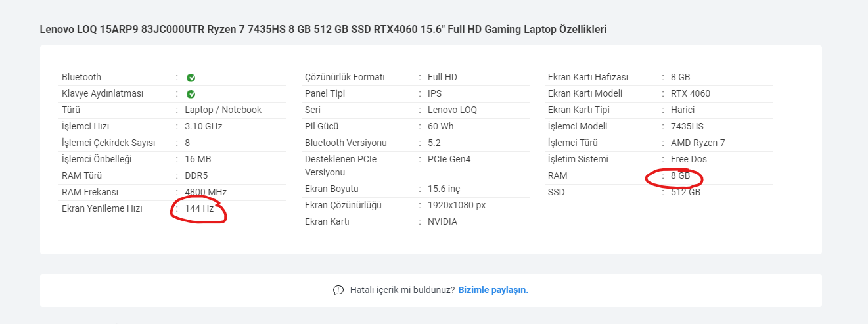Click the Desteklenen PCIe Versiyonu label
Image resolution: width=868 pixels, height=324 pixels.
coord(340,166)
